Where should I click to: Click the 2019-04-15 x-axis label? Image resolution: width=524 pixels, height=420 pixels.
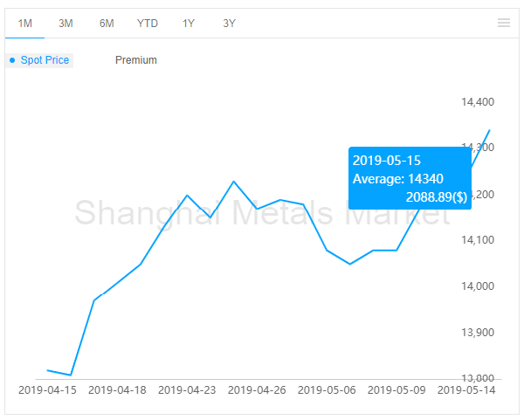(47, 390)
